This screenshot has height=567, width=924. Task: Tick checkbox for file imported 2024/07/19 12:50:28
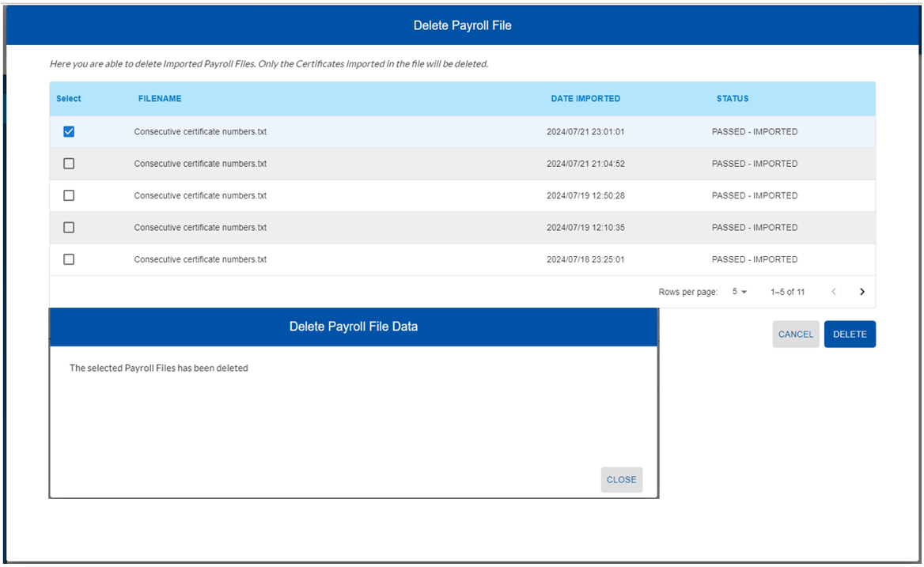click(x=69, y=195)
